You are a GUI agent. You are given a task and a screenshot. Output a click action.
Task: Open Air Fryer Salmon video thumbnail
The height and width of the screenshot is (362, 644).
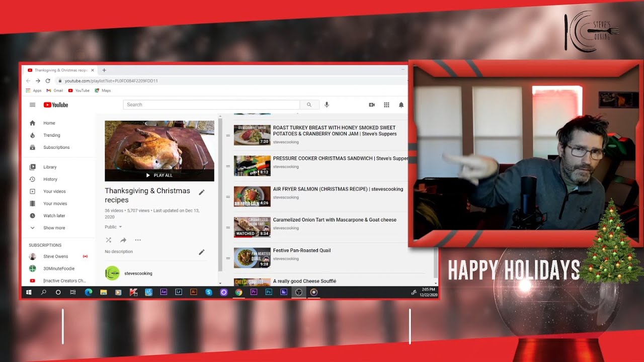[252, 197]
